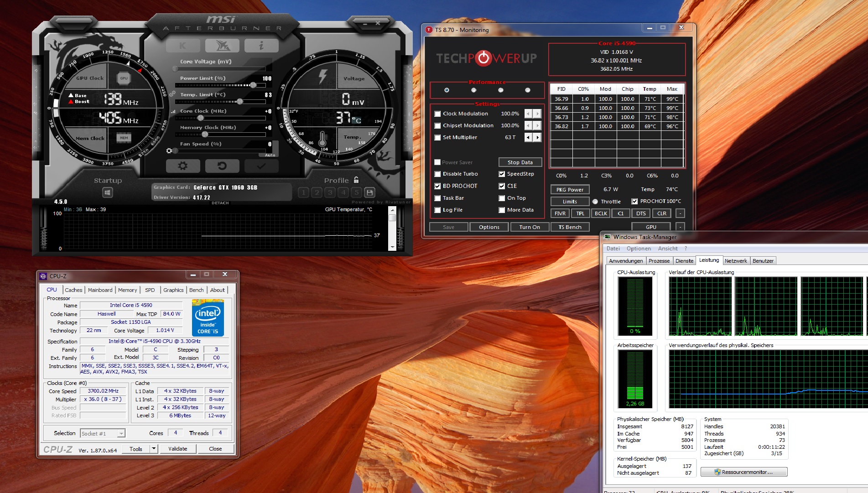Screen dimensions: 868x493
Task: Toggle the fan speed Auto button
Action: (x=270, y=155)
